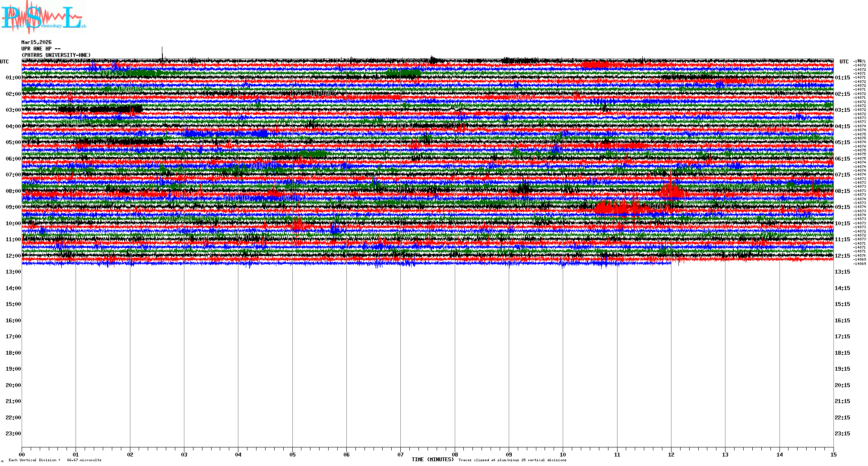Select the 09:00 hour label on left

click(13, 207)
